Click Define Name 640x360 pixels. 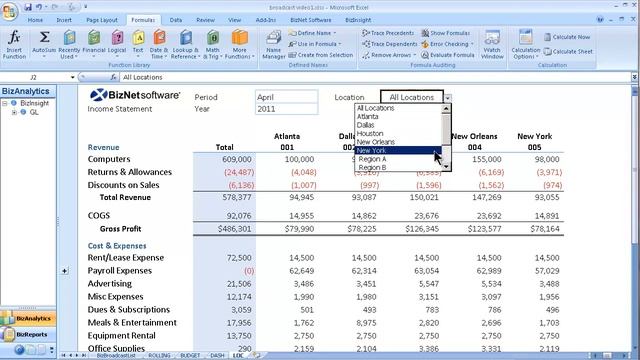point(312,33)
